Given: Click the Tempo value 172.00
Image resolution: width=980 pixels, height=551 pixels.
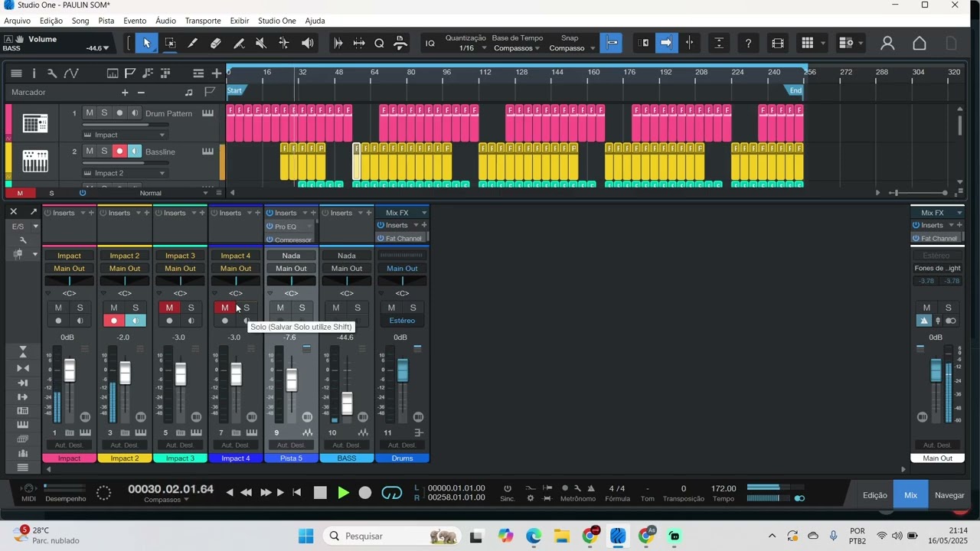Looking at the screenshot, I should (x=724, y=488).
